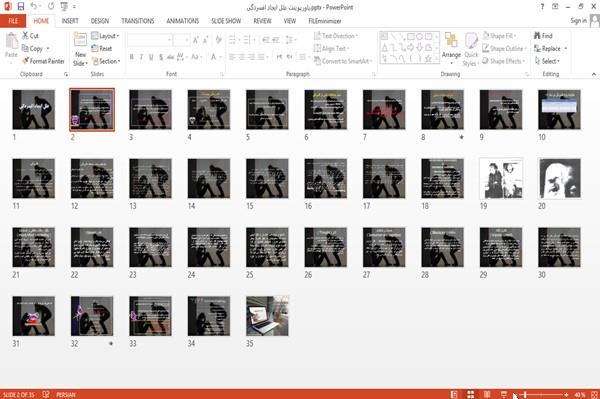The height and width of the screenshot is (399, 600).
Task: Switch to the ANIMATIONS tab
Action: tap(183, 21)
